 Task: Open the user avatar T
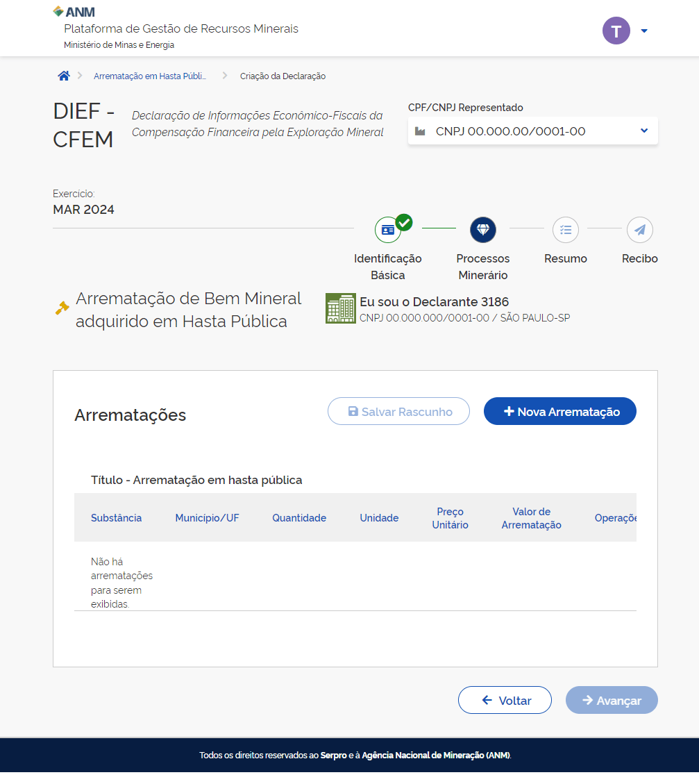616,31
